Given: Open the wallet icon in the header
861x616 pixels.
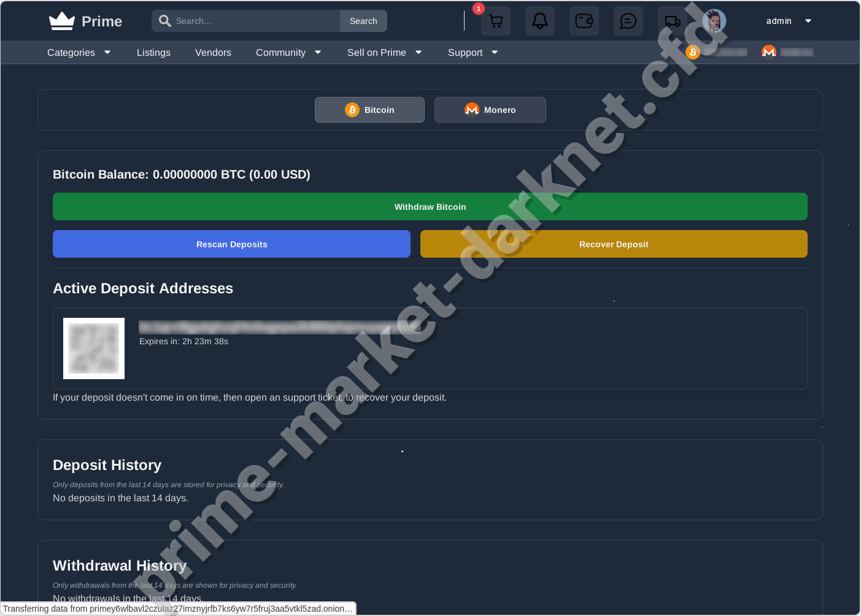Looking at the screenshot, I should tap(584, 20).
